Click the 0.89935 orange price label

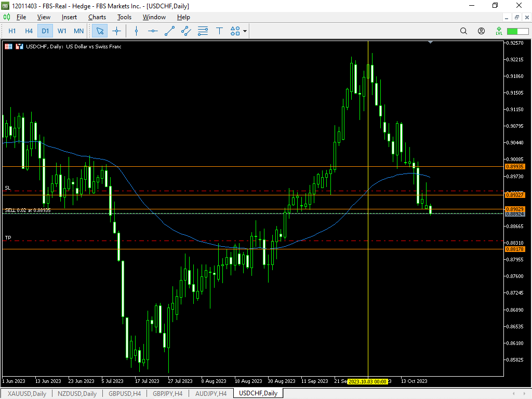pyautogui.click(x=515, y=167)
